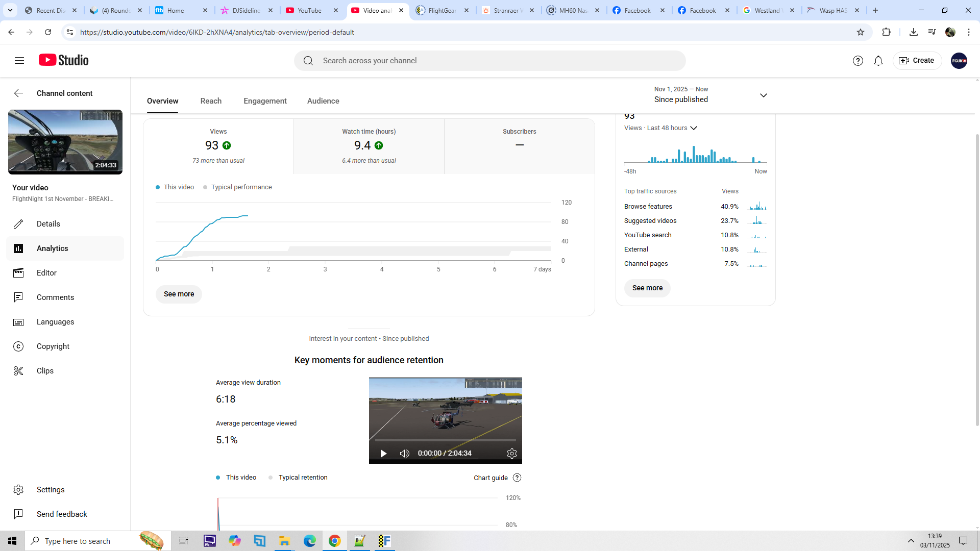
Task: Expand the Last 48 hours views dropdown
Action: [693, 128]
